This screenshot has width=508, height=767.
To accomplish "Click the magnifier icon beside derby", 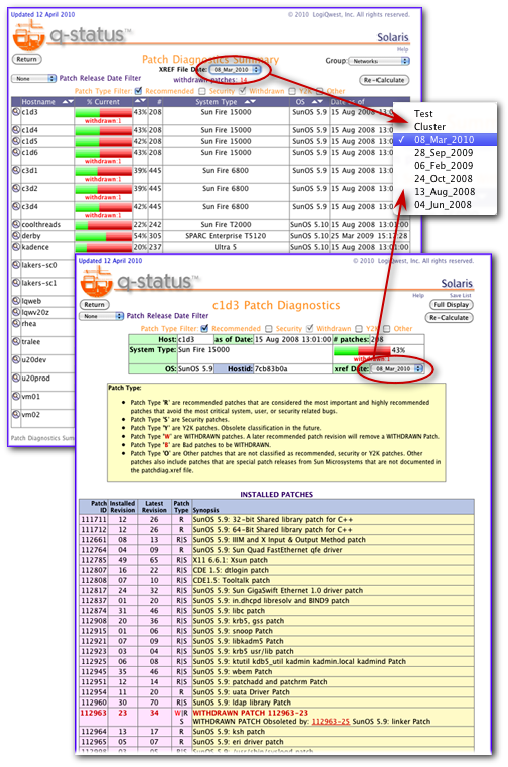I will pos(16,235).
